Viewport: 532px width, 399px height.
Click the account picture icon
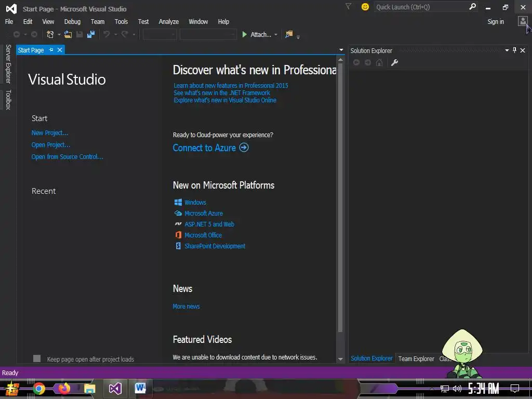click(x=523, y=21)
